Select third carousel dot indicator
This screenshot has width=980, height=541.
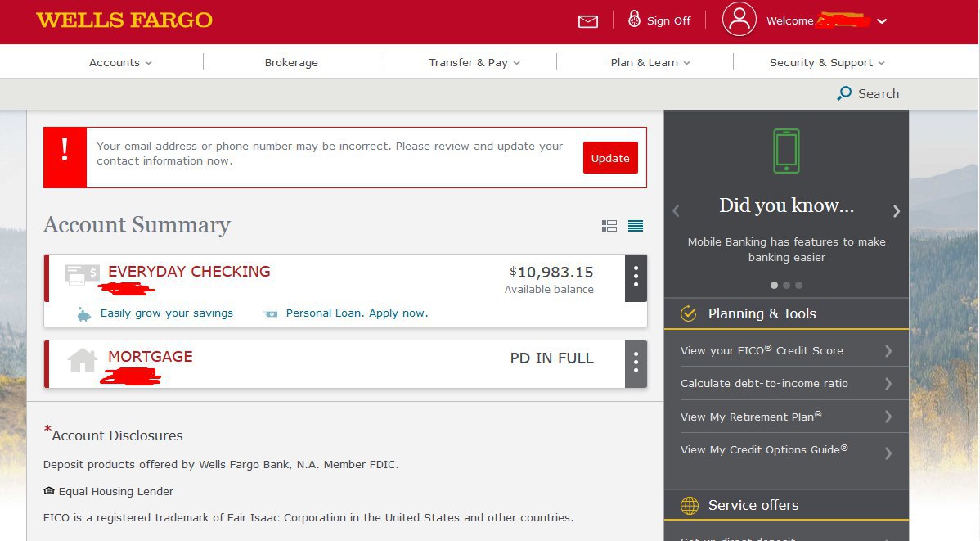pyautogui.click(x=798, y=285)
